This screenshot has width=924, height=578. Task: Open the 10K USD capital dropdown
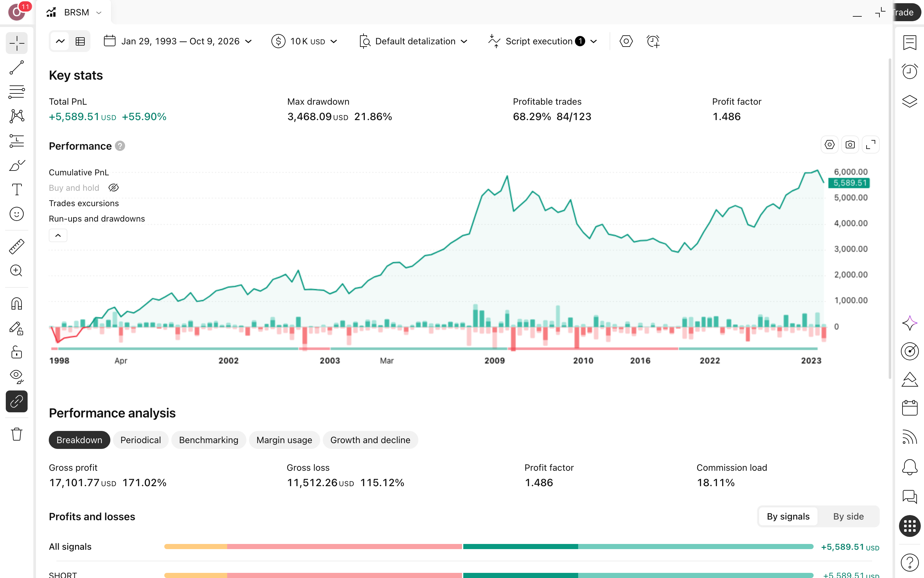pos(304,41)
